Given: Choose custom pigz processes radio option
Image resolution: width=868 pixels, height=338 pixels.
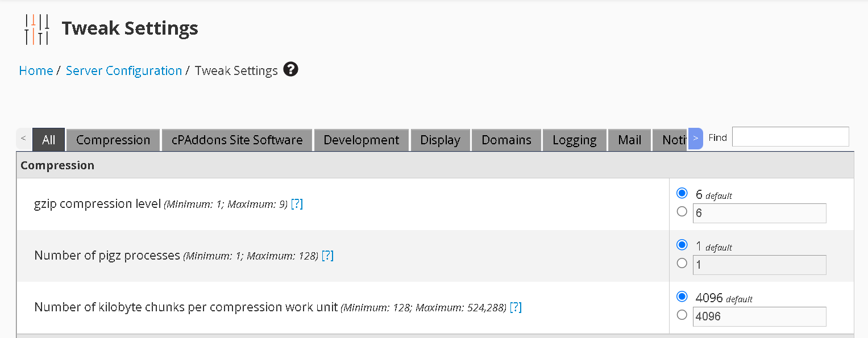Looking at the screenshot, I should tap(682, 264).
